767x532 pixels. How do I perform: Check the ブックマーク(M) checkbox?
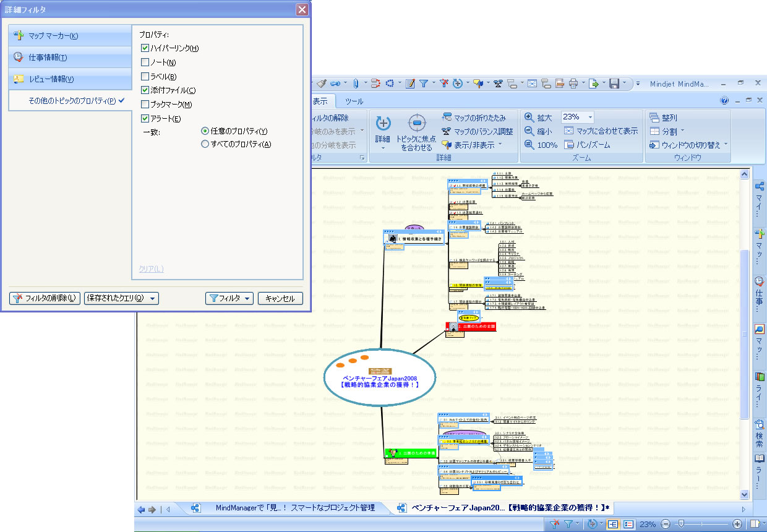pyautogui.click(x=145, y=105)
